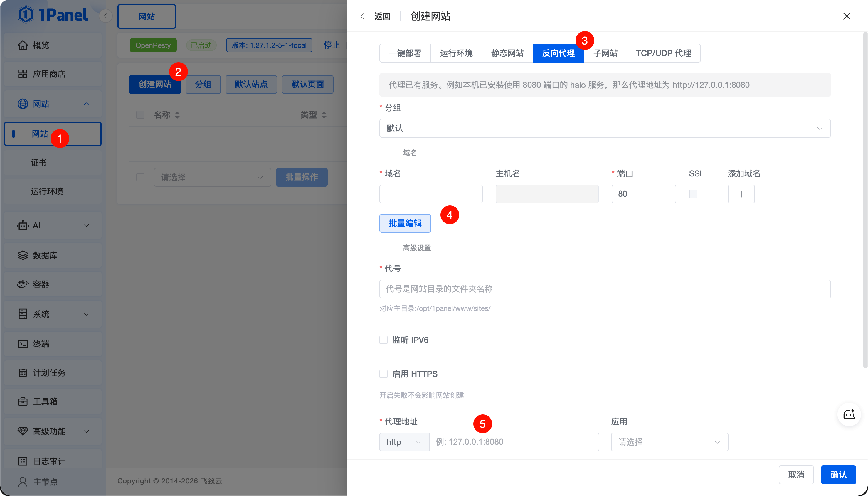Viewport: 868px width, 496px height.
Task: Switch to the TCP/UDP 代理 tab
Action: click(x=663, y=53)
